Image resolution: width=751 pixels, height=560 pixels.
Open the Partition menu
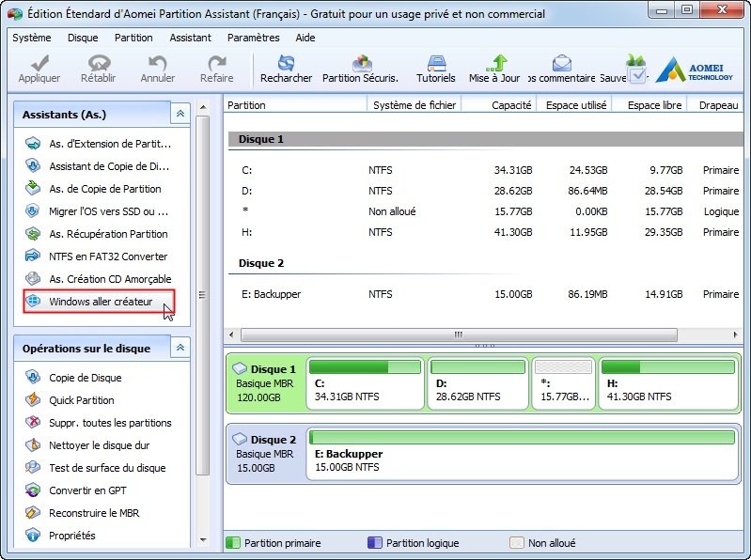pyautogui.click(x=133, y=38)
